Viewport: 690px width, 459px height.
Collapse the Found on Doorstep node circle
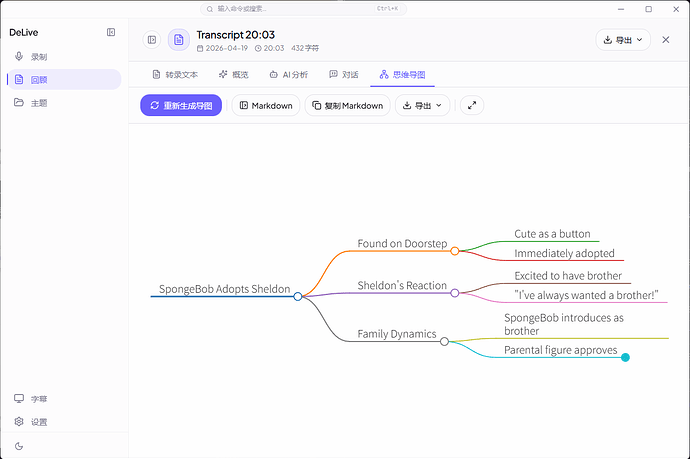click(x=455, y=251)
